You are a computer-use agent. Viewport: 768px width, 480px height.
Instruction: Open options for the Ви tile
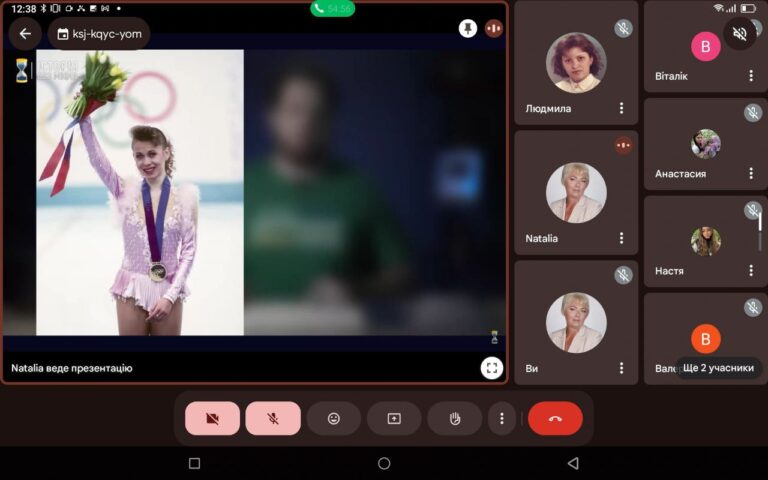[621, 368]
